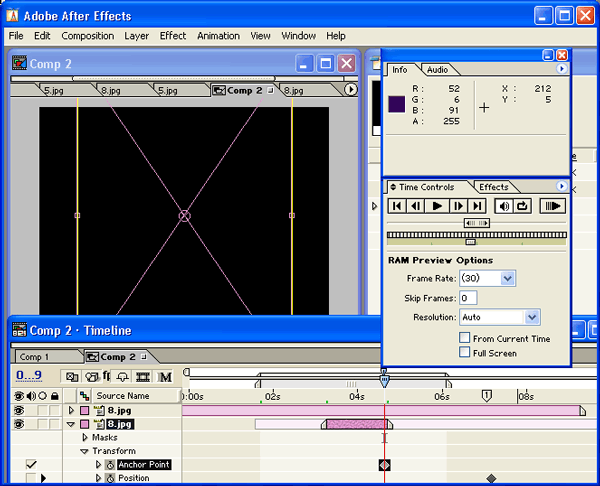The image size is (600, 486).
Task: Step forward one frame in Time Controls
Action: tap(458, 206)
